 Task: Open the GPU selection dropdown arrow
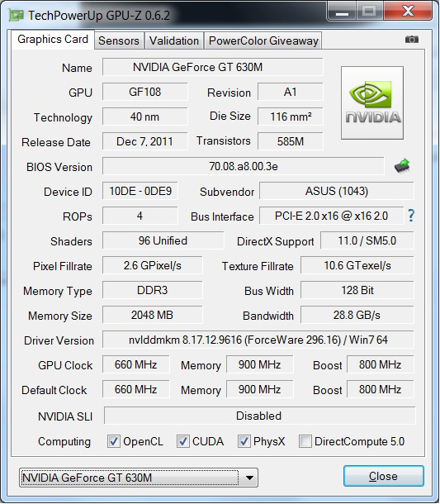(249, 478)
